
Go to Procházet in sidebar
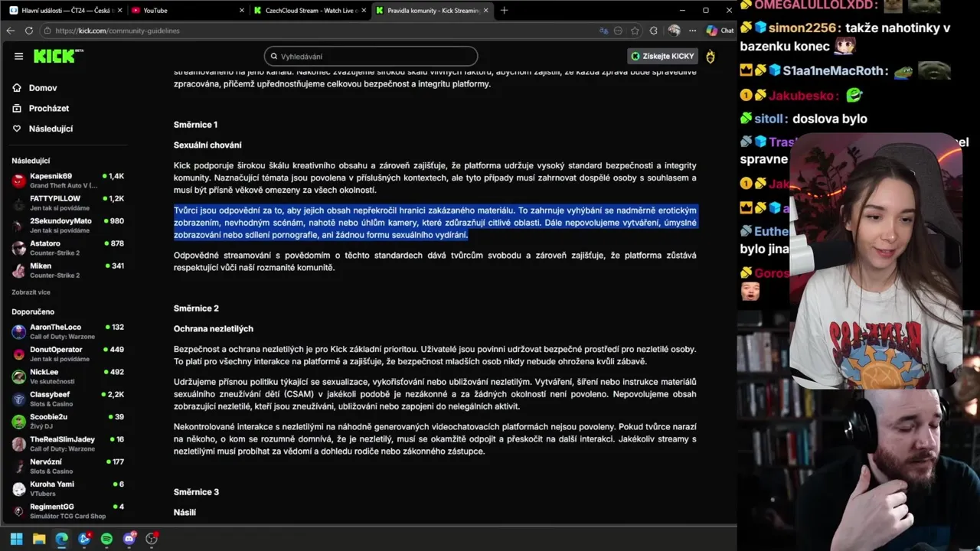pyautogui.click(x=49, y=109)
